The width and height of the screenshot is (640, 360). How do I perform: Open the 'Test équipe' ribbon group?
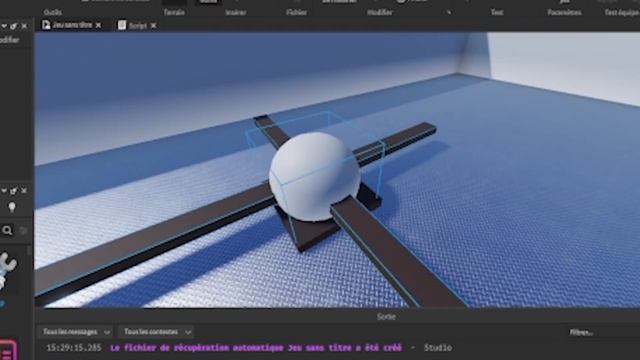[x=622, y=12]
